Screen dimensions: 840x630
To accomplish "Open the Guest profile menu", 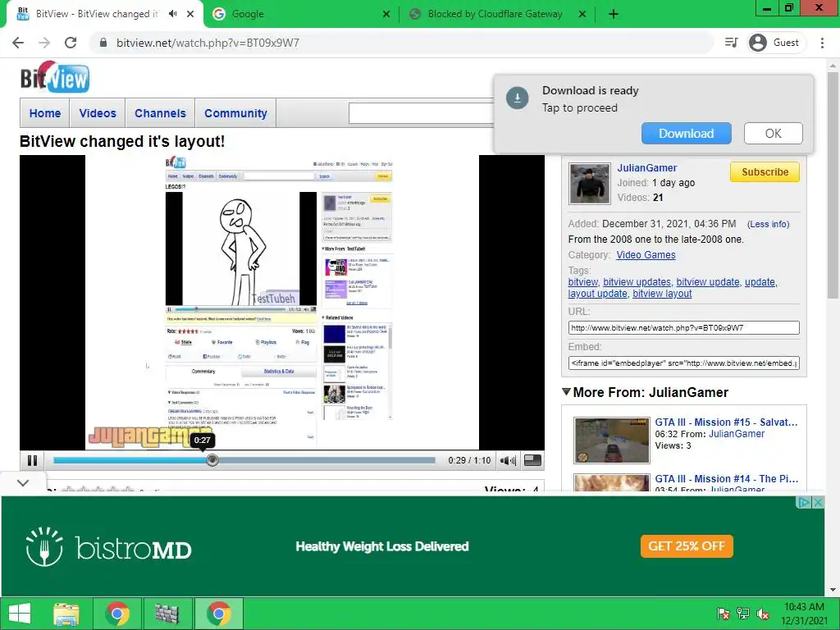I will [x=774, y=43].
